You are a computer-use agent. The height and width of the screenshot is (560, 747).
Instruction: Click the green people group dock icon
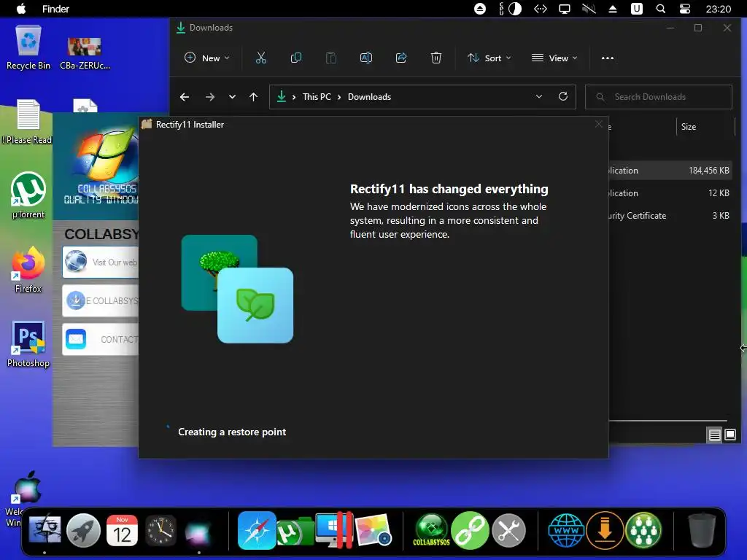[643, 530]
